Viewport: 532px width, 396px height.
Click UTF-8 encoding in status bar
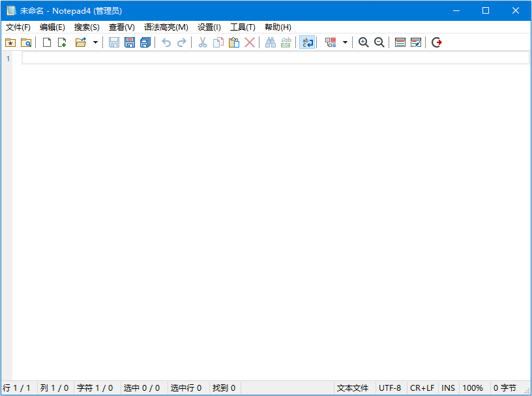(x=390, y=388)
